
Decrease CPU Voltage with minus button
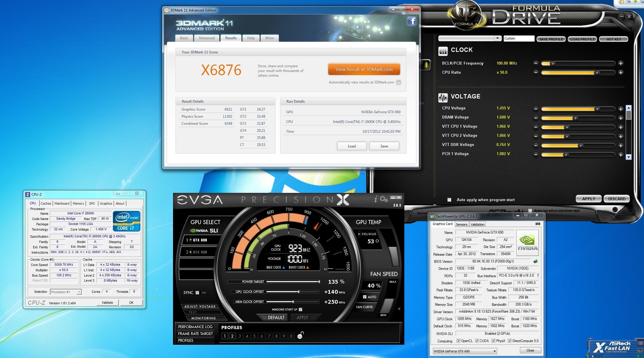coord(536,109)
